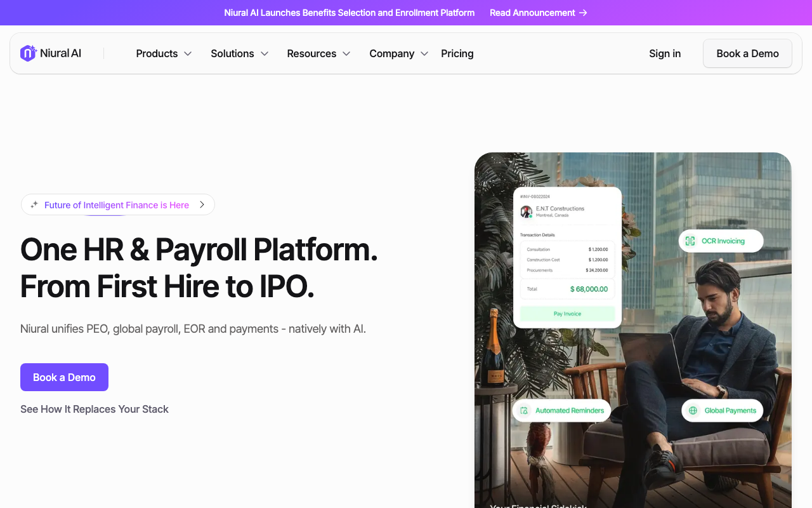Open the Sign in link
The height and width of the screenshot is (508, 812).
(665, 53)
